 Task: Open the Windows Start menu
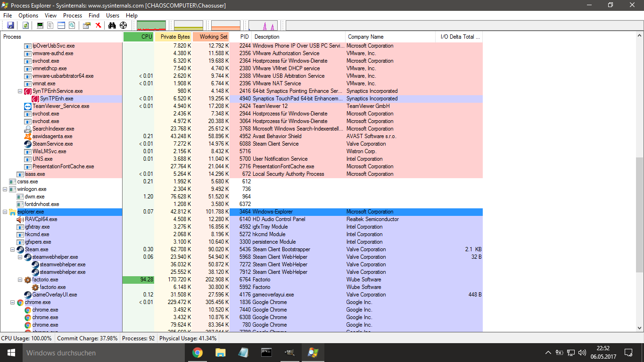[x=11, y=353]
